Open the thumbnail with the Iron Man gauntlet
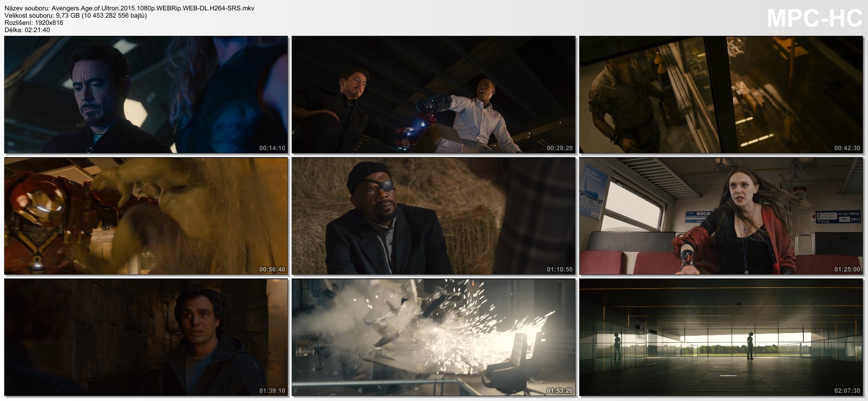Image resolution: width=868 pixels, height=401 pixels. pos(433,95)
